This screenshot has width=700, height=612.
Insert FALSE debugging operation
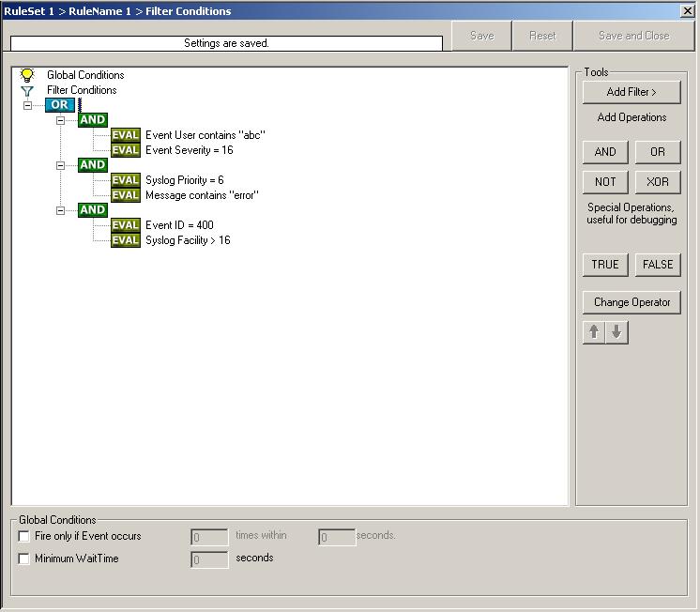click(658, 265)
